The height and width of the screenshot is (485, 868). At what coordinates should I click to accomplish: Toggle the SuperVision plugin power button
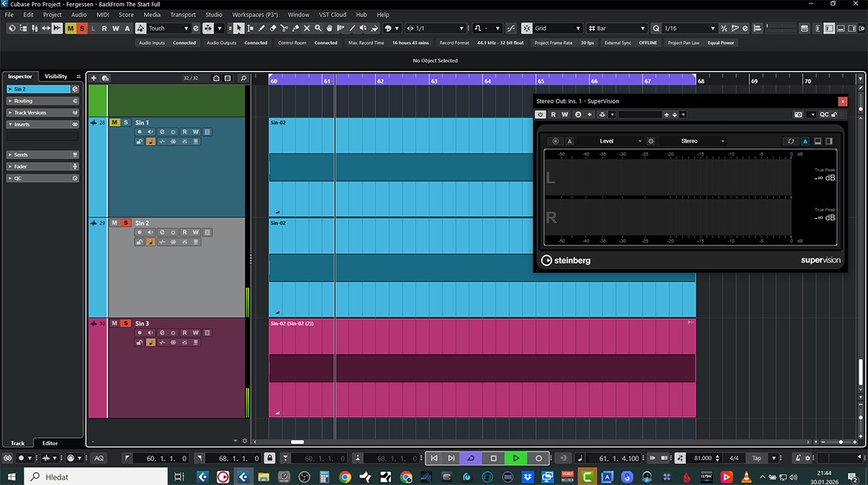pos(540,114)
